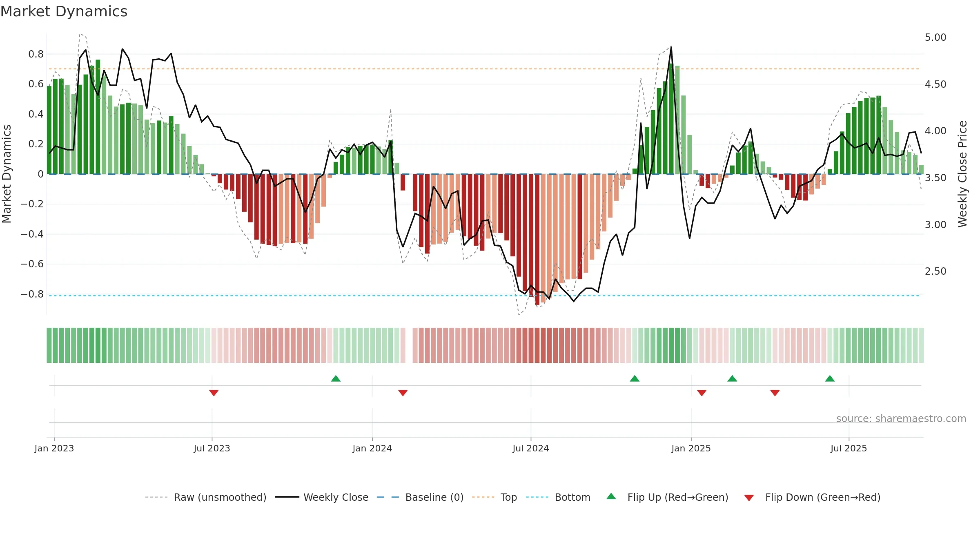Click the Flip Up (Red→Green) legend entry
Viewport: 980px width, 551px height.
tap(667, 497)
